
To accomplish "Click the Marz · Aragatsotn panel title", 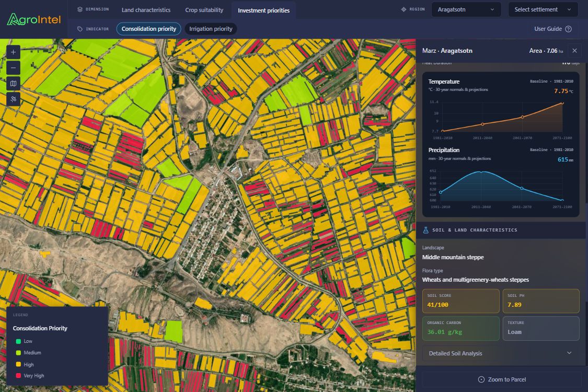I will tap(447, 51).
